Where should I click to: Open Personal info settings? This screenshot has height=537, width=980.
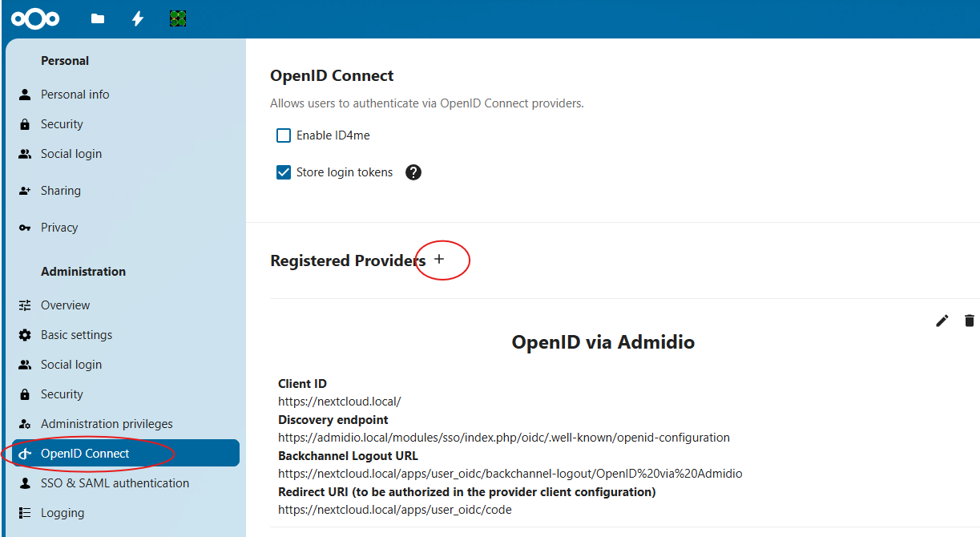coord(75,95)
